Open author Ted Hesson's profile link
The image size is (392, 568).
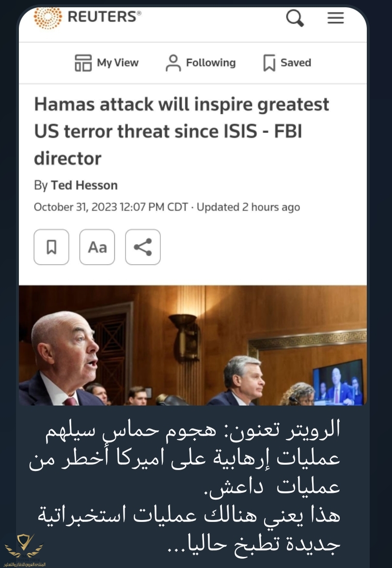(x=84, y=185)
